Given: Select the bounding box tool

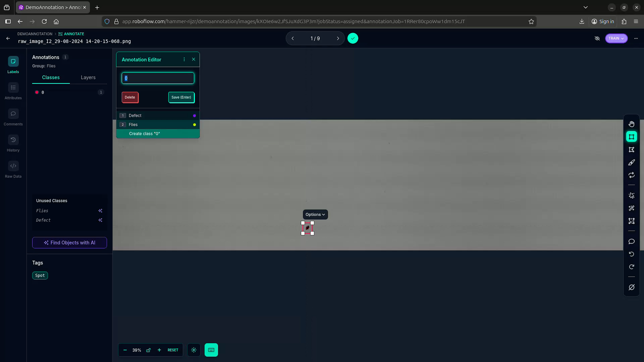Looking at the screenshot, I should [x=631, y=137].
